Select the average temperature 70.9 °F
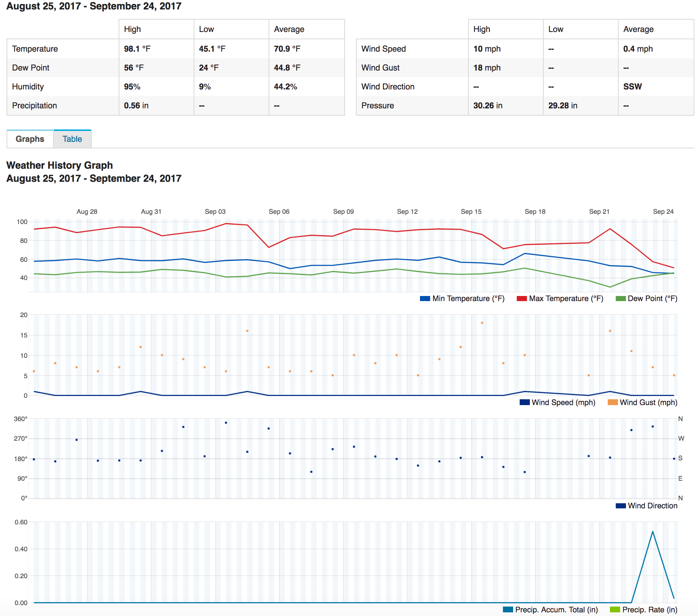This screenshot has width=698, height=616. pyautogui.click(x=287, y=49)
